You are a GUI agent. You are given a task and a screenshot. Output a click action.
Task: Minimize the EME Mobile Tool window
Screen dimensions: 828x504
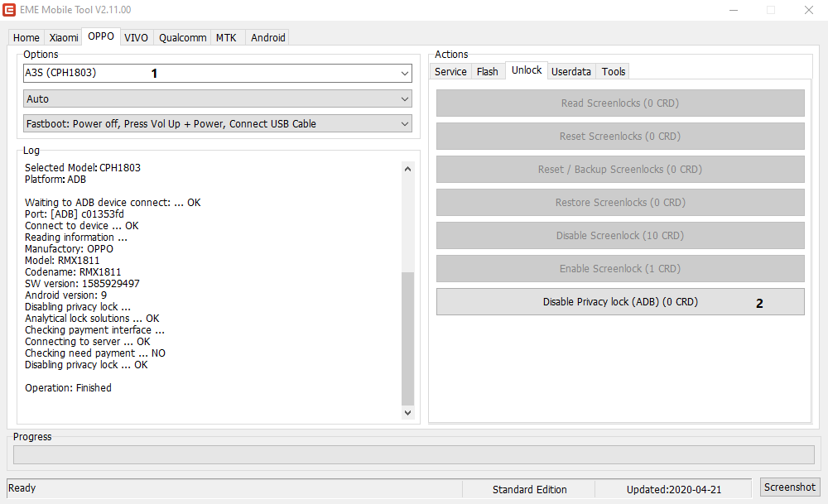(x=734, y=10)
